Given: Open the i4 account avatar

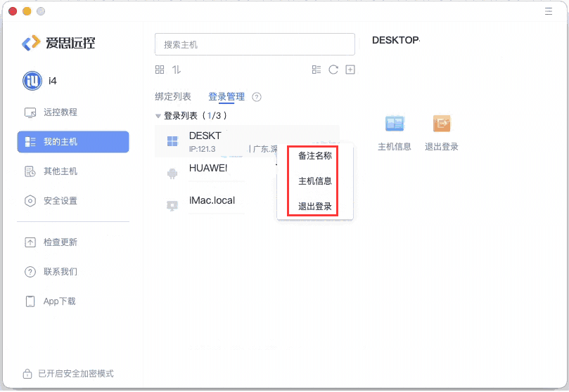Looking at the screenshot, I should point(32,81).
